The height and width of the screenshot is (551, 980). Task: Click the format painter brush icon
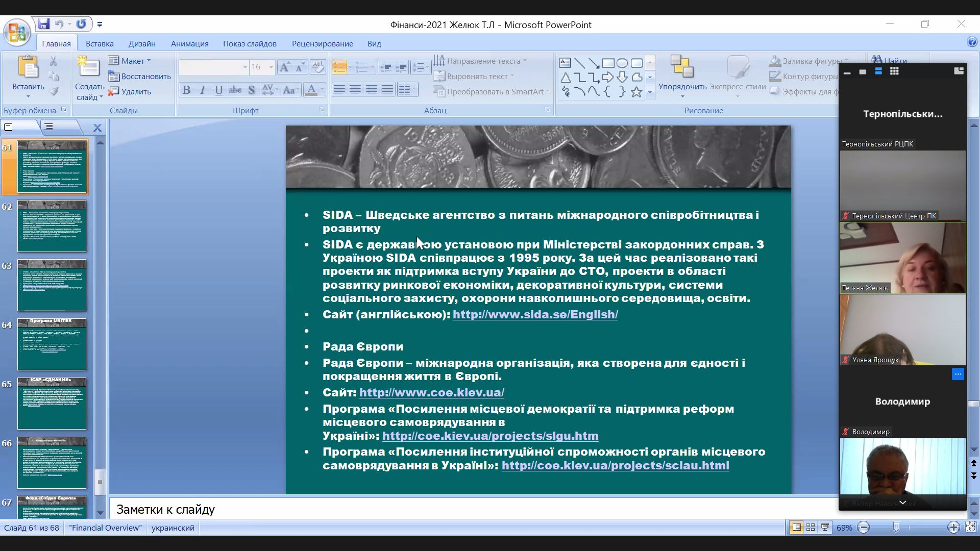(x=53, y=91)
